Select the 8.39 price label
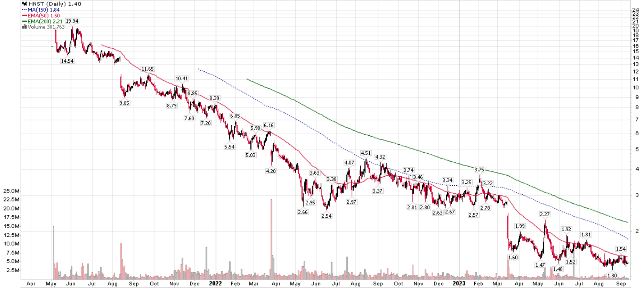 tap(214, 98)
